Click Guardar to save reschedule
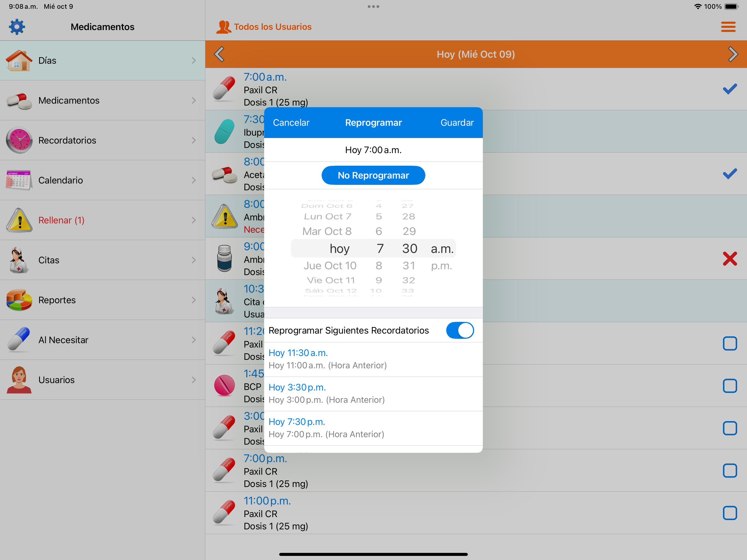 point(457,122)
